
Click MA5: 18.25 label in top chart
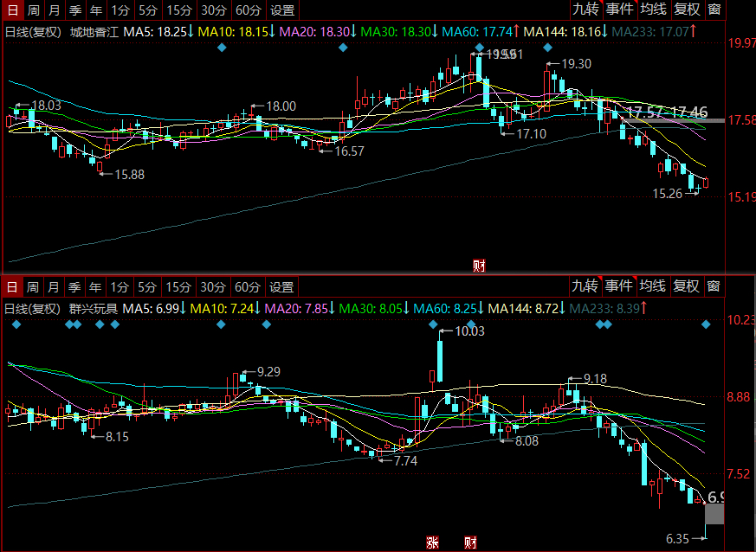tap(158, 32)
